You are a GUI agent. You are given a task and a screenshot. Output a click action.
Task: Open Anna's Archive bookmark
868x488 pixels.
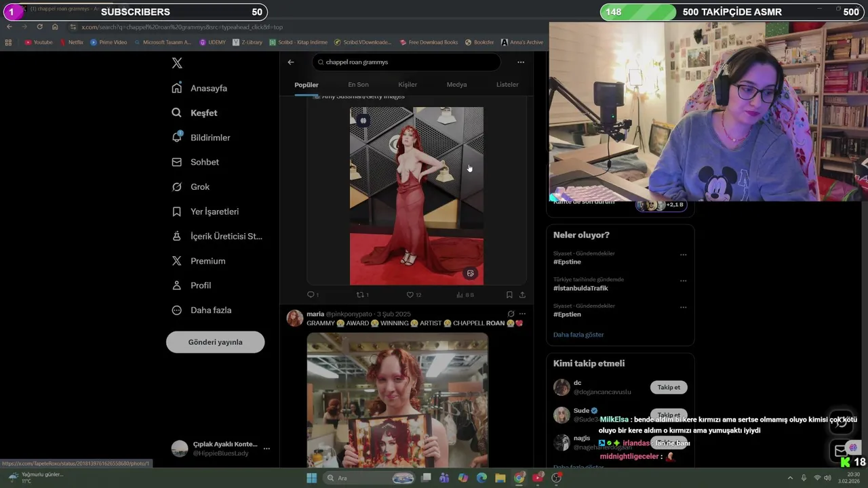(x=522, y=42)
